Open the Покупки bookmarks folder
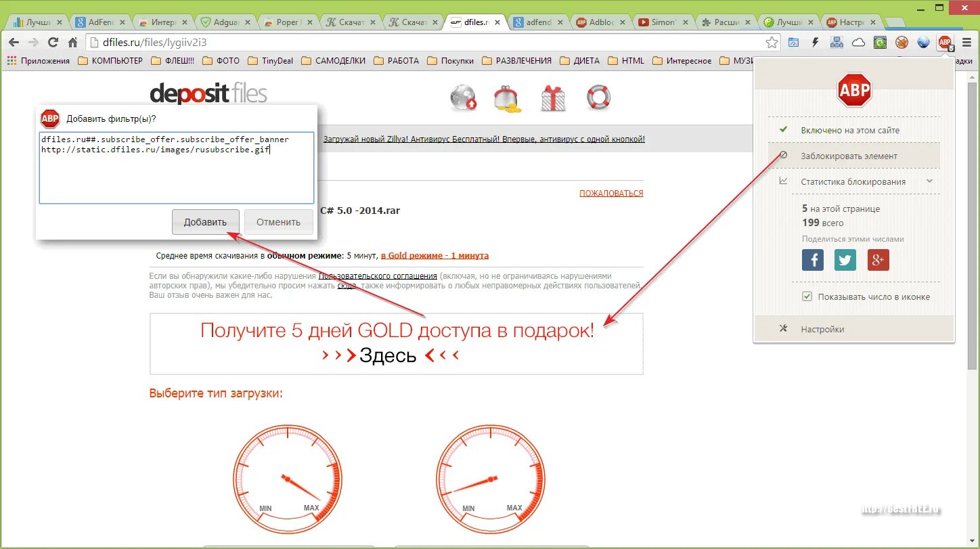This screenshot has width=980, height=549. coord(450,61)
